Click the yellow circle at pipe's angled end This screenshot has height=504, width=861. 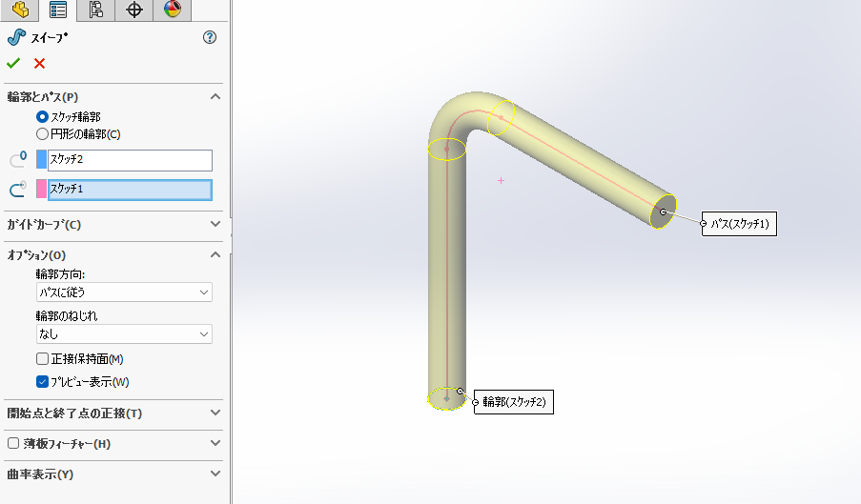[663, 212]
